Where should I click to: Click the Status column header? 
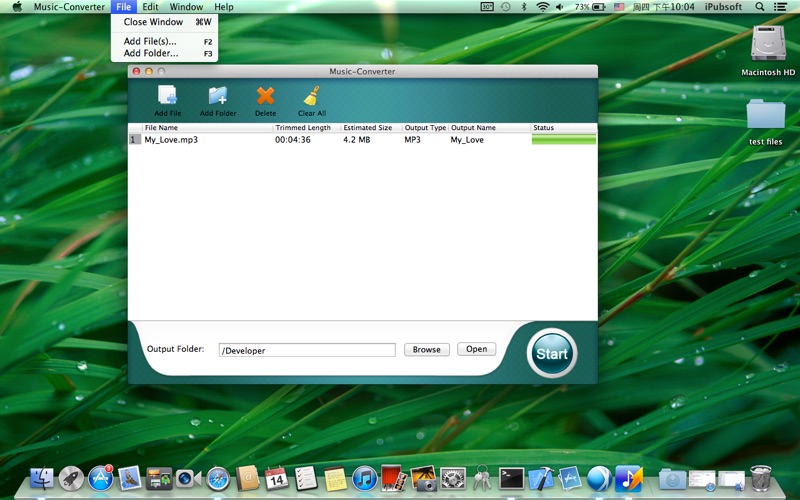[x=564, y=128]
